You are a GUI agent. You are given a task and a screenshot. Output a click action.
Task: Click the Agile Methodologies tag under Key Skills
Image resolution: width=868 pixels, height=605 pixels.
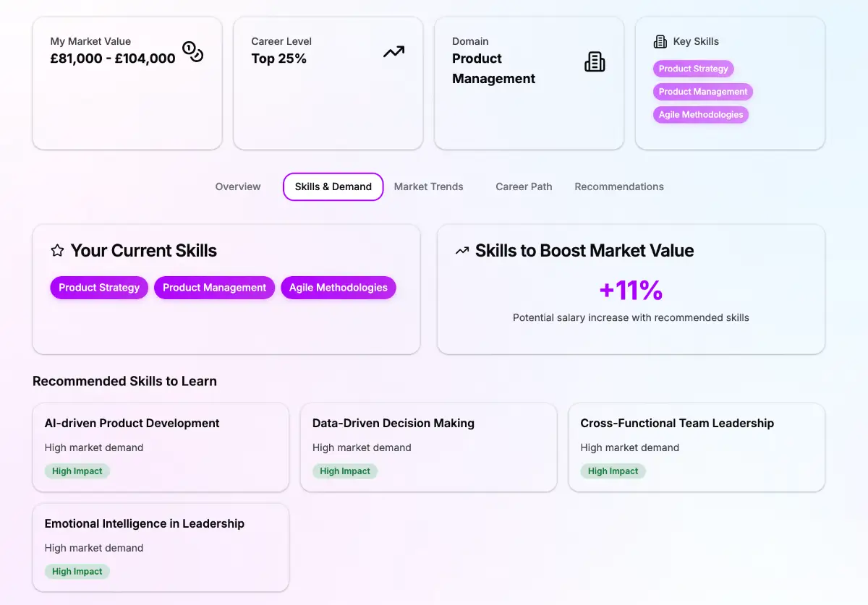pos(700,114)
